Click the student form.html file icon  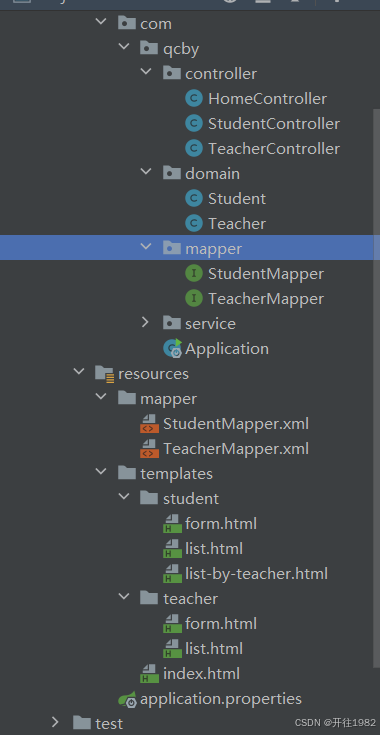coord(172,524)
